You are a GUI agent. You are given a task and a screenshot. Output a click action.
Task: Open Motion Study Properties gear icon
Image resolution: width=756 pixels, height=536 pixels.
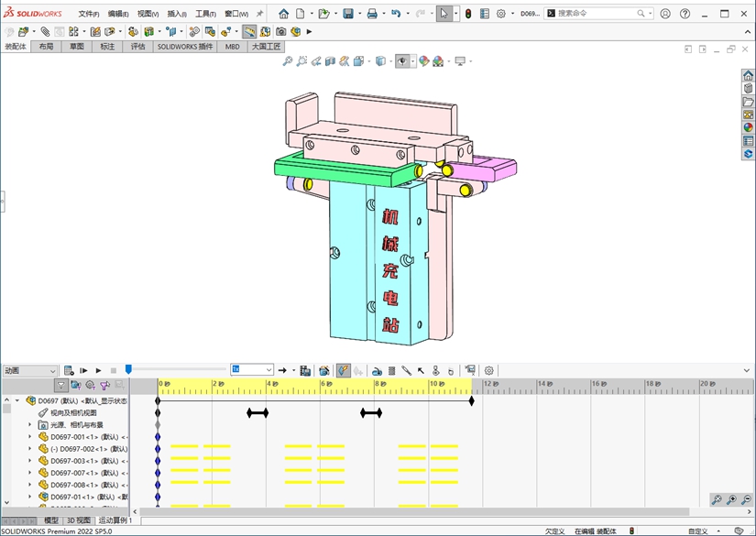pyautogui.click(x=489, y=371)
